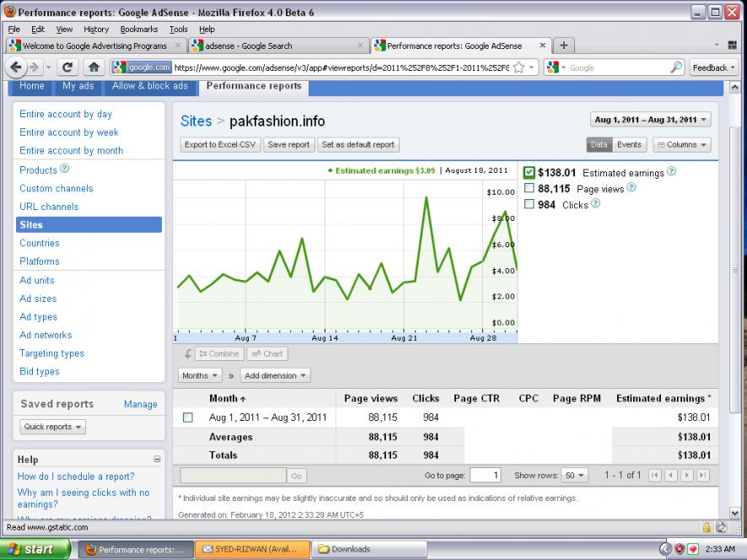The height and width of the screenshot is (560, 747).
Task: Go to previous page of results
Action: [x=671, y=475]
